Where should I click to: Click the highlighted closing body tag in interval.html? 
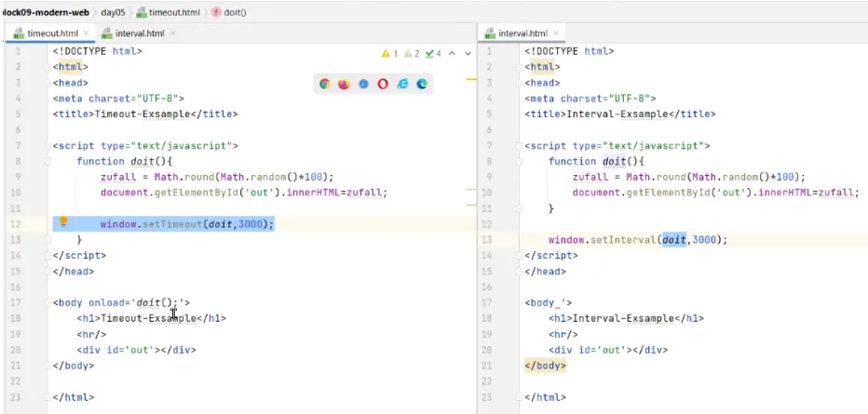coord(545,366)
